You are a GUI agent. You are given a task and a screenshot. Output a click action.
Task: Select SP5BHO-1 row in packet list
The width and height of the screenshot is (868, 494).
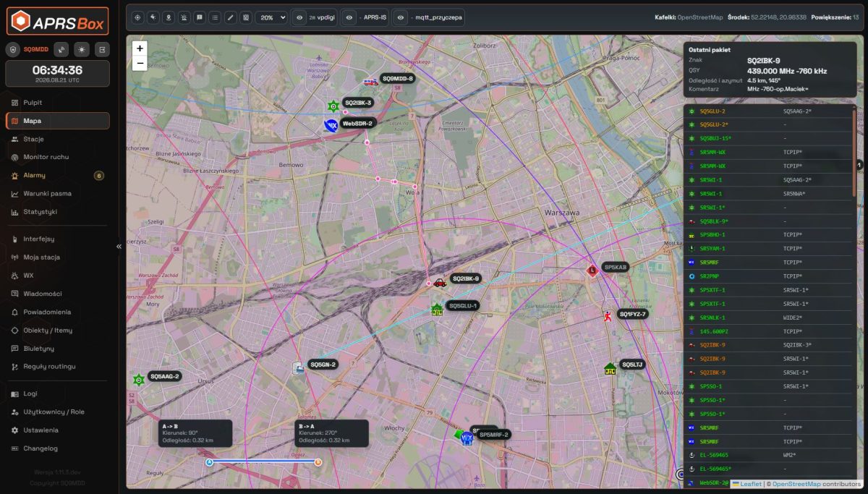tap(769, 235)
